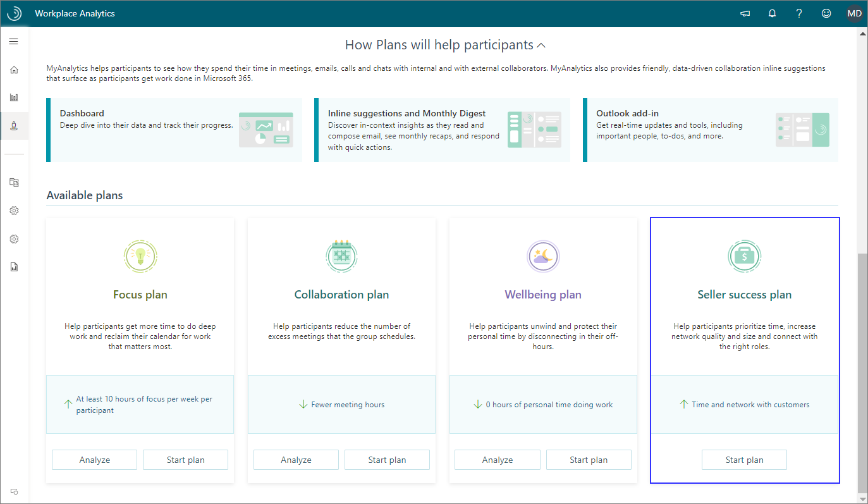Click the Wellbeing plan moon icon
Screen dimensions: 868x504
coord(544,256)
